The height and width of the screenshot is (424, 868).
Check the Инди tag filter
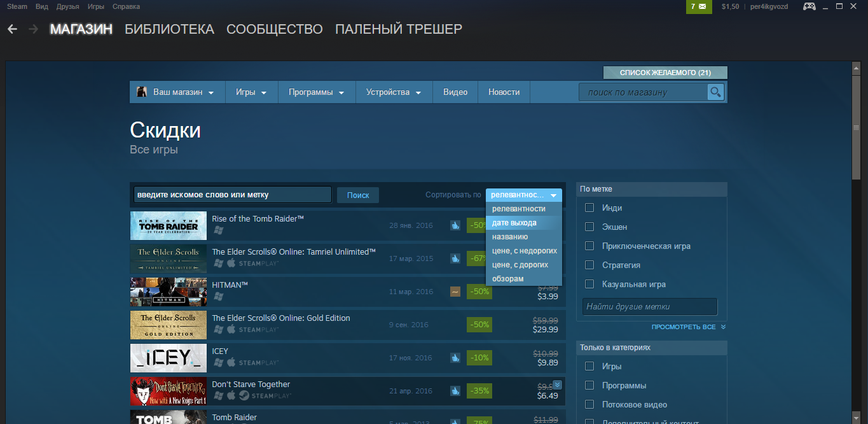pyautogui.click(x=589, y=208)
